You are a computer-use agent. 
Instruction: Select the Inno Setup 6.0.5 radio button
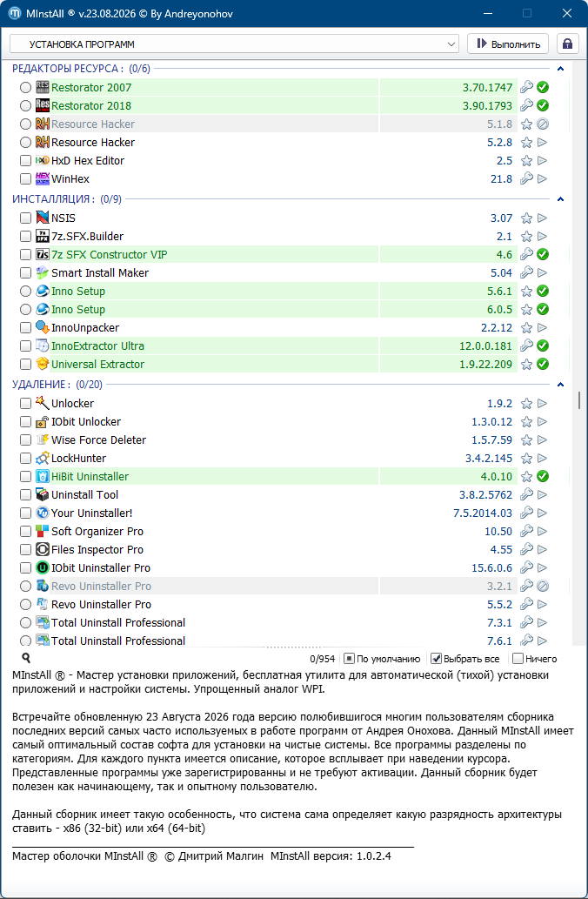tap(25, 310)
